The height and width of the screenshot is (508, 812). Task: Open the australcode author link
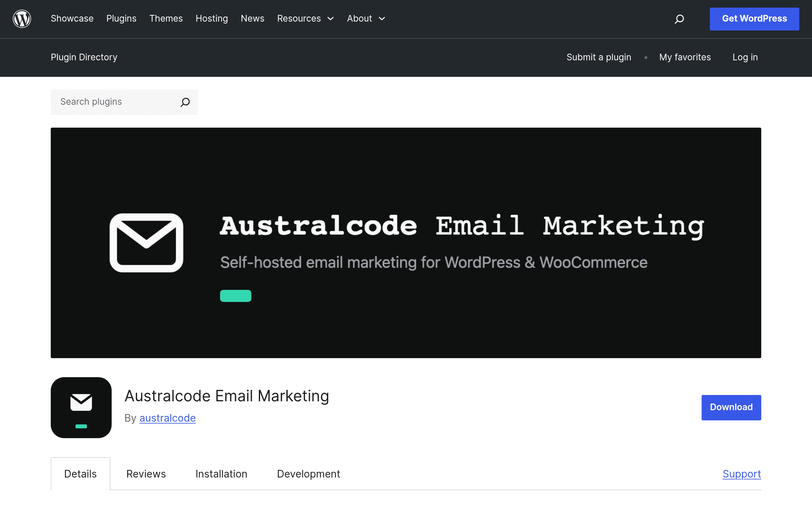167,418
